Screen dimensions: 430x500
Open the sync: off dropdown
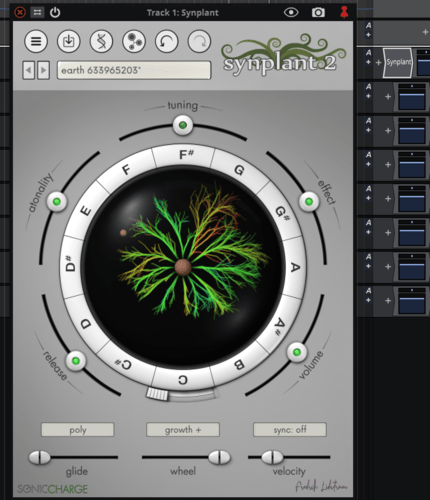(x=290, y=430)
